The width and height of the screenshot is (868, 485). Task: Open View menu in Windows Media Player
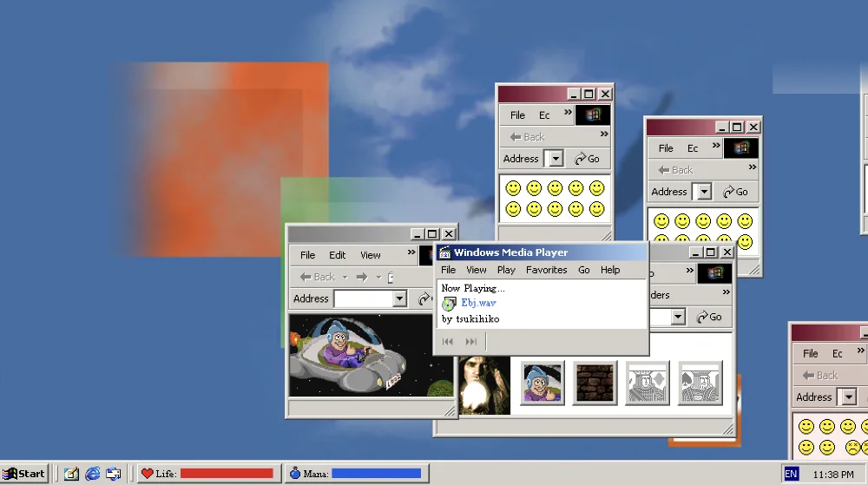(476, 270)
